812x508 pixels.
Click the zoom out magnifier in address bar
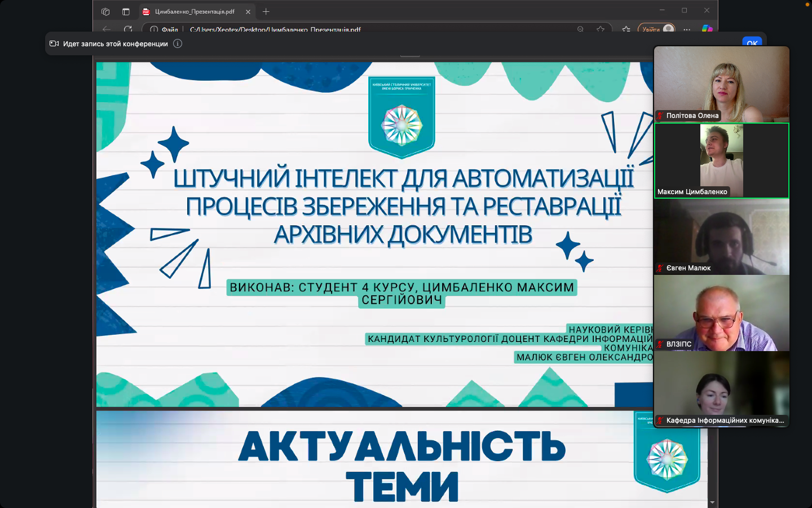pos(580,29)
